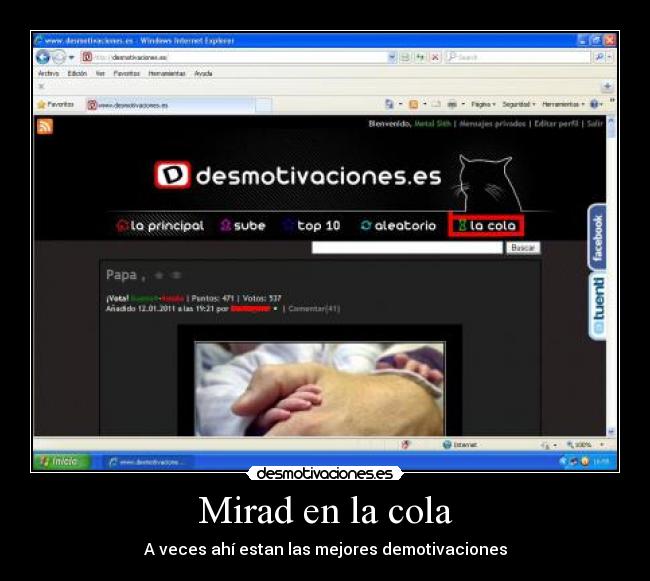Image resolution: width=650 pixels, height=581 pixels.
Task: Close the toolbar with the small x
Action: pos(41,87)
